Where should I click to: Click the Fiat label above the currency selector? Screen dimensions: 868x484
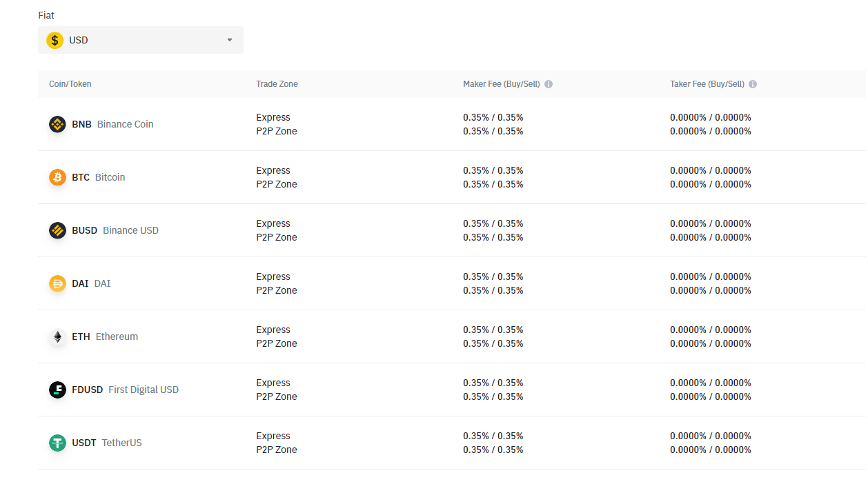click(x=46, y=14)
